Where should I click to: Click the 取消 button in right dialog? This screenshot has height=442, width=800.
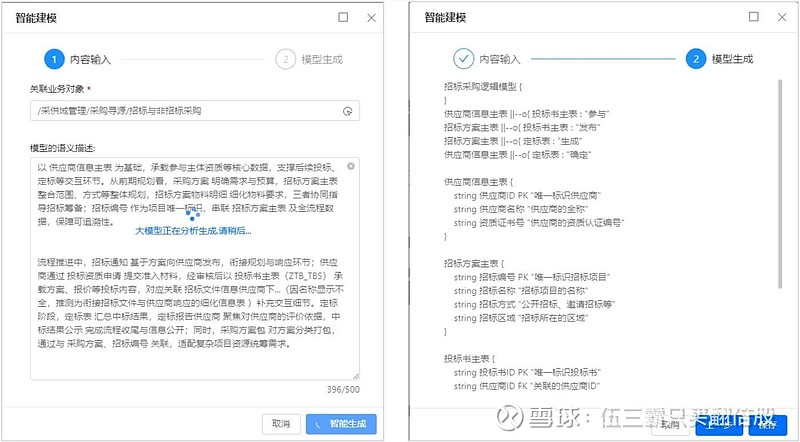coord(670,424)
